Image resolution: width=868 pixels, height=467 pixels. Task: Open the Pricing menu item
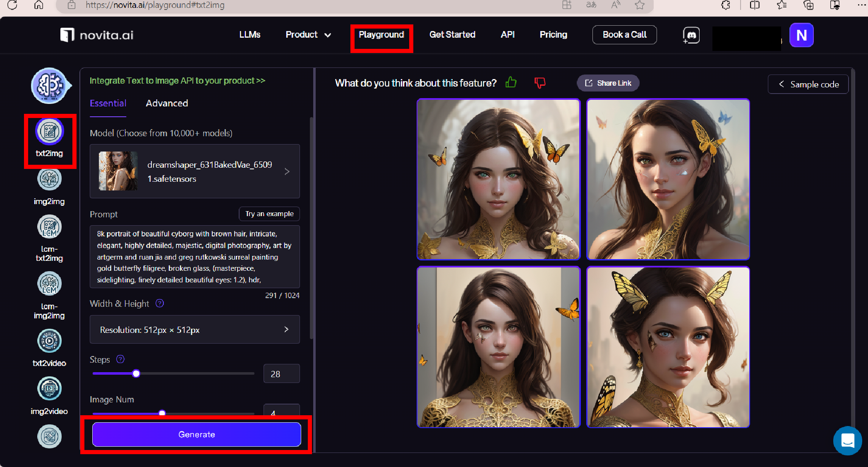click(553, 35)
